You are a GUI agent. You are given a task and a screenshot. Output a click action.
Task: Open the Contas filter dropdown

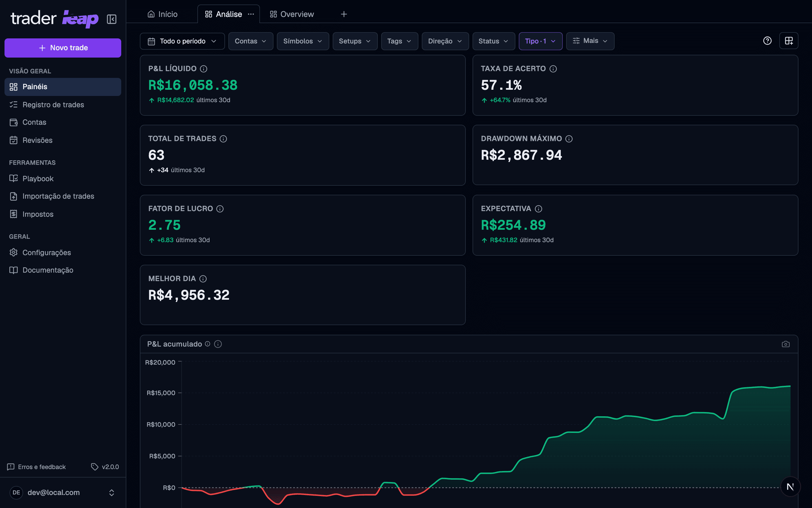[251, 41]
